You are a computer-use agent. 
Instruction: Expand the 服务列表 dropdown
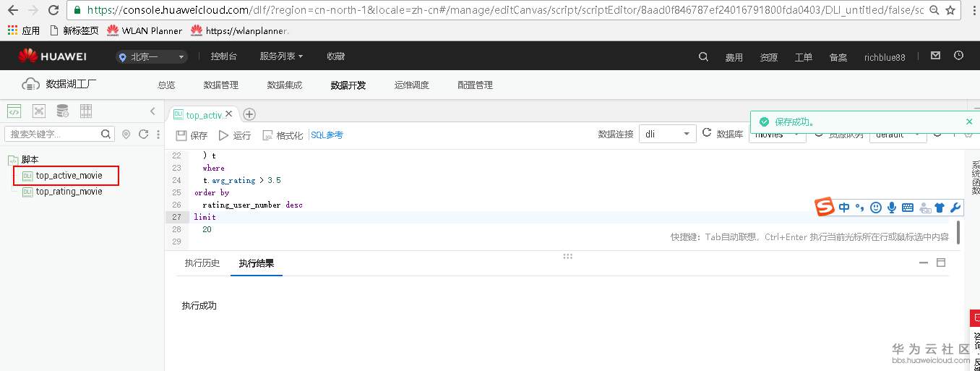(281, 56)
